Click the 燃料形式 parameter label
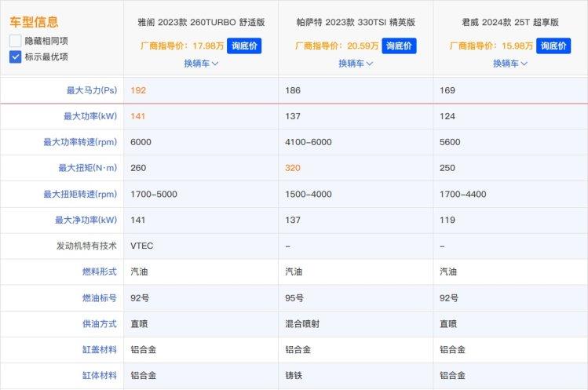The image size is (588, 390). pyautogui.click(x=100, y=272)
